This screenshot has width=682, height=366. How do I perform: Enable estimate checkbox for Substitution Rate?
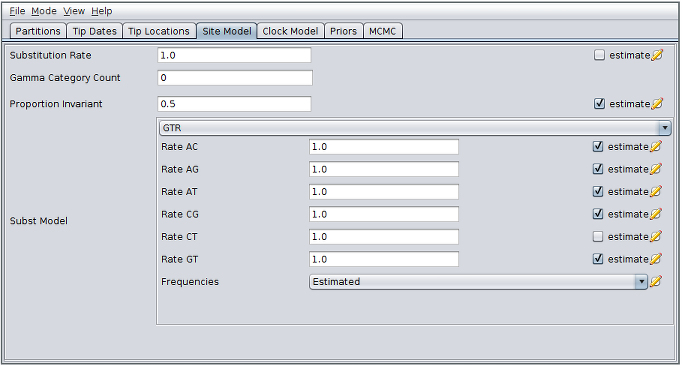(599, 55)
